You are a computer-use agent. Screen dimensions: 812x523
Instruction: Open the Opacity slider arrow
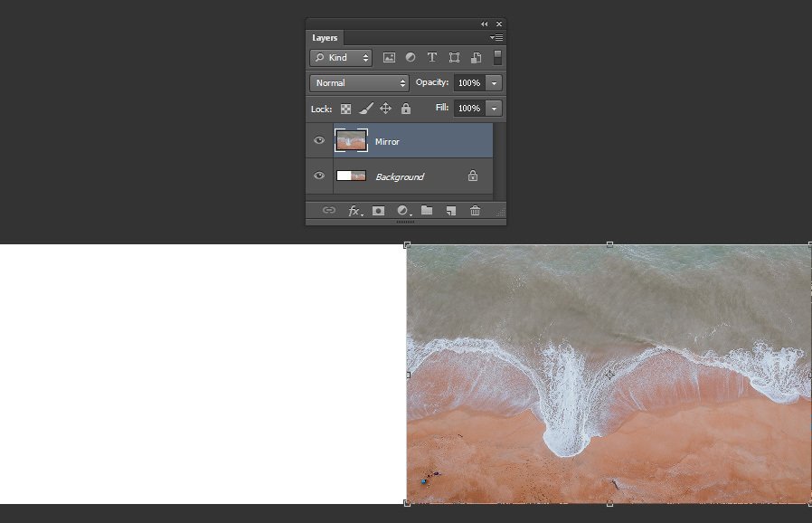tap(494, 83)
